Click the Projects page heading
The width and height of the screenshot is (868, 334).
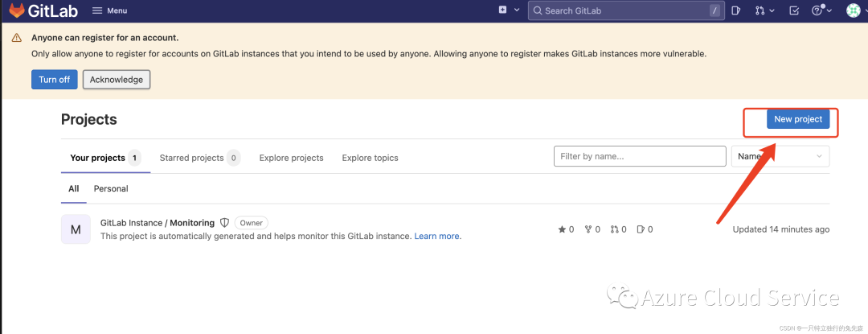[89, 119]
